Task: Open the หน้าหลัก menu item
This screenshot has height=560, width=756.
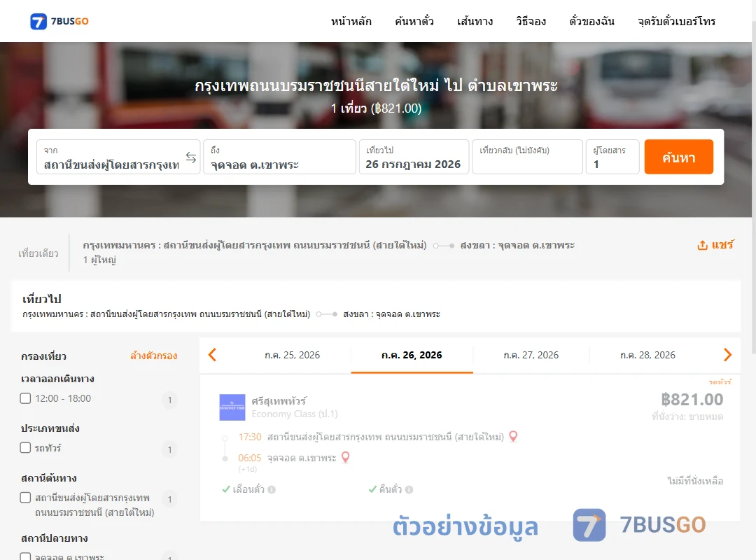Action: [x=351, y=21]
